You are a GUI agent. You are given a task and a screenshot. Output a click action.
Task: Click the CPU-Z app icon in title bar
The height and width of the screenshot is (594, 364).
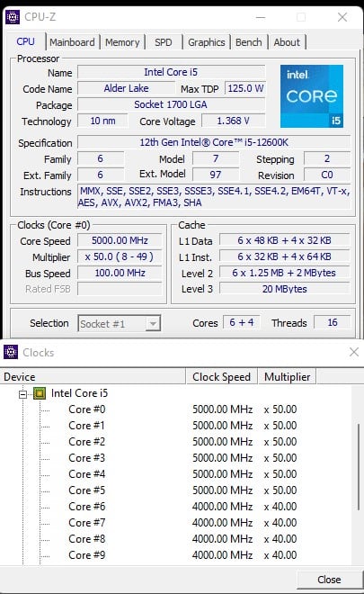[x=13, y=17]
